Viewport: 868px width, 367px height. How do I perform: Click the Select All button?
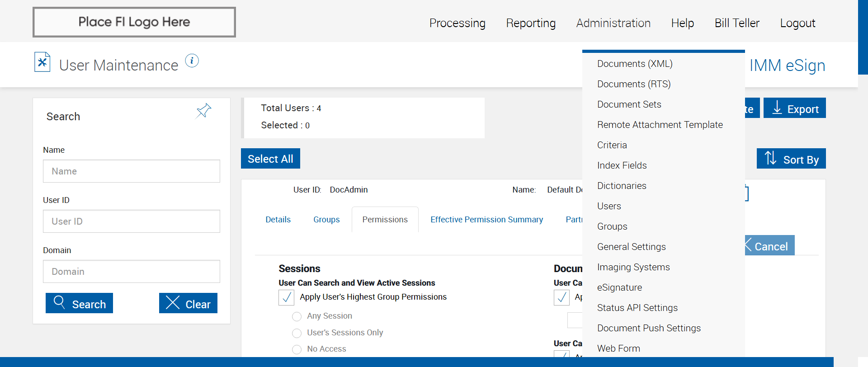pyautogui.click(x=270, y=159)
